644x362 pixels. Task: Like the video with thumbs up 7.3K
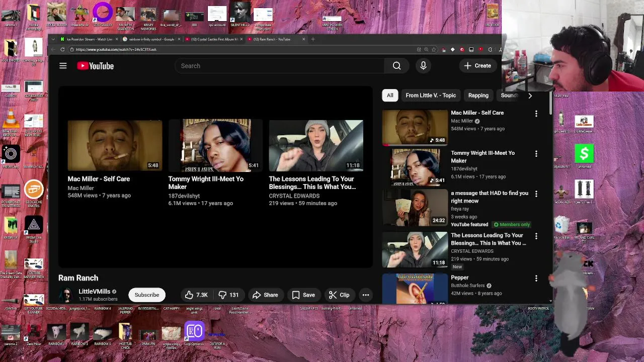point(196,295)
